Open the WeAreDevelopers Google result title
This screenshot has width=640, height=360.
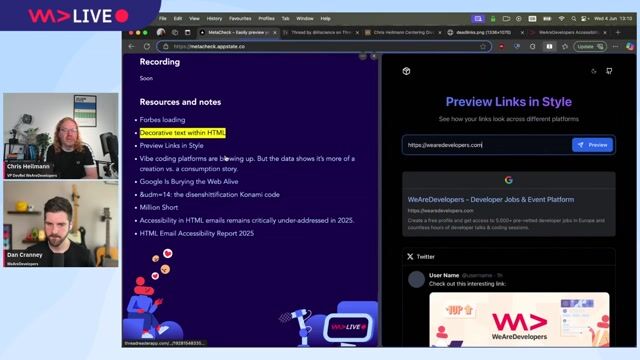tap(491, 200)
